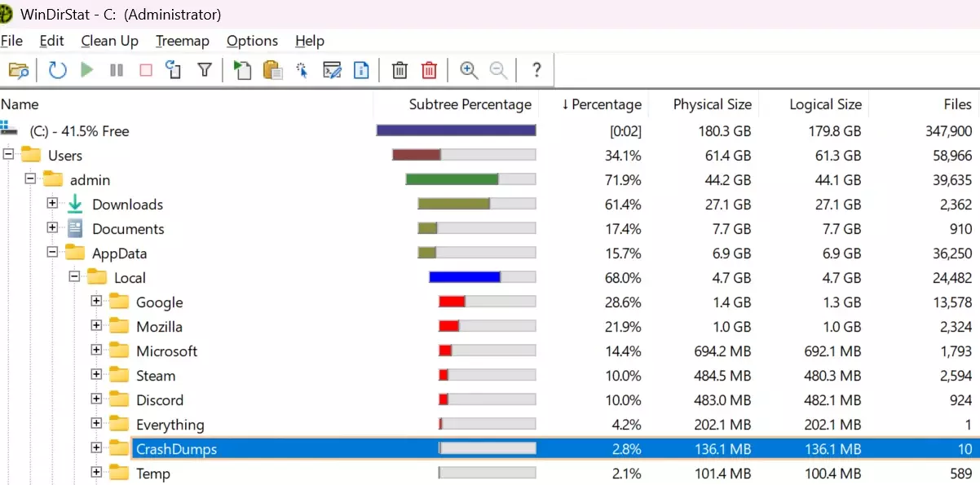980x485 pixels.
Task: Sort by the Physical Size column header
Action: (703, 104)
